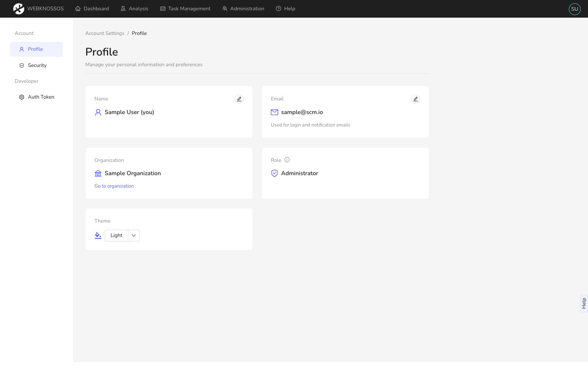Expand the theme dropdown arrow
Image resolution: width=588 pixels, height=368 pixels.
(134, 236)
